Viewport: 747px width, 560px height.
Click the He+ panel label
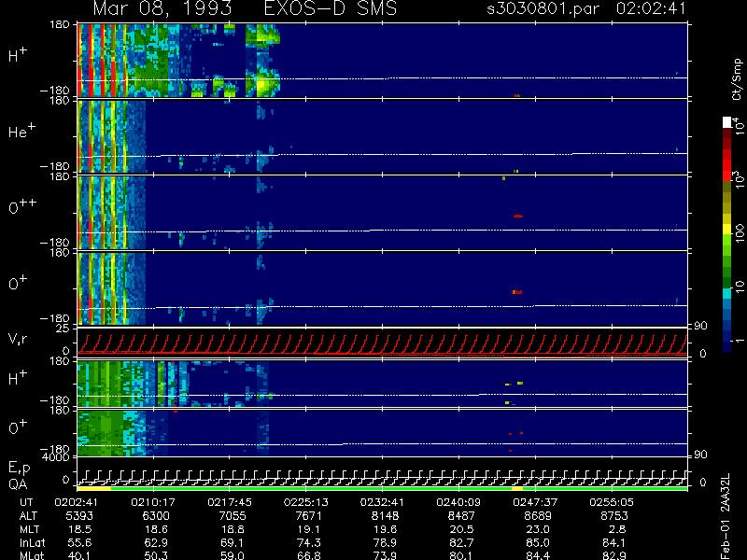[21, 132]
